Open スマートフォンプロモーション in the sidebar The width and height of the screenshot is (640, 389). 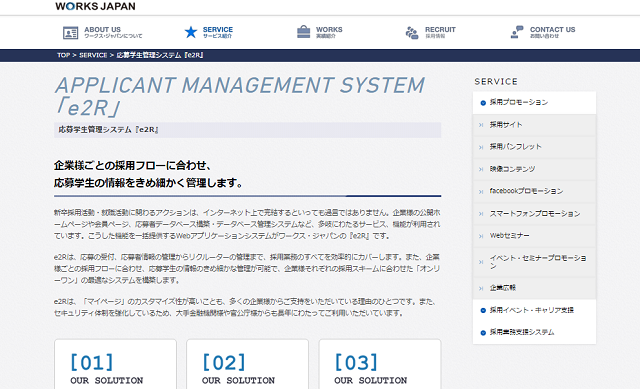(x=534, y=213)
